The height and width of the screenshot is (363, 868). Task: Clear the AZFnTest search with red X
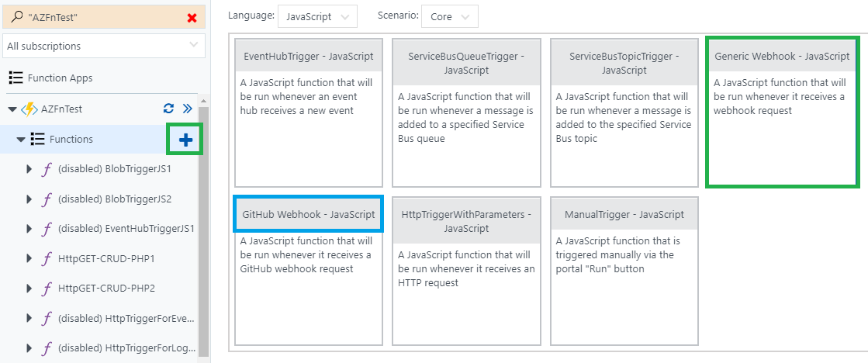pos(192,19)
